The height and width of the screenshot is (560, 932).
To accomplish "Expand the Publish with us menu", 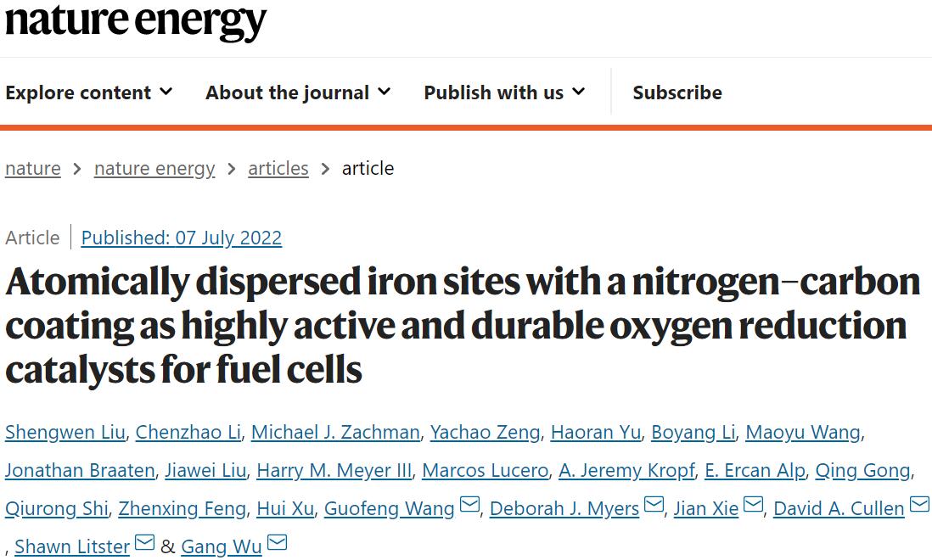I will 504,92.
